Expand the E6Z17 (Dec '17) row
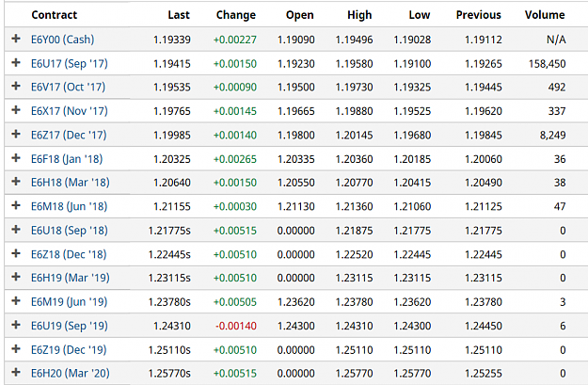Image resolution: width=588 pixels, height=385 pixels. [x=16, y=134]
